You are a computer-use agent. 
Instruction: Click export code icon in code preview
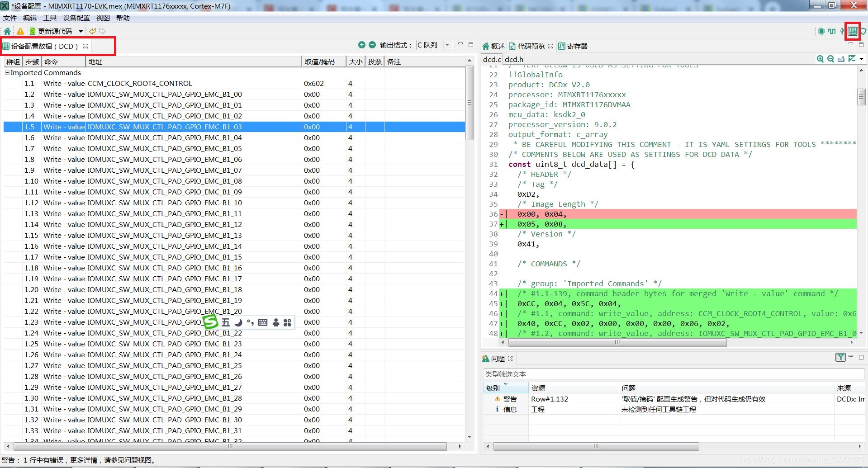(841, 59)
